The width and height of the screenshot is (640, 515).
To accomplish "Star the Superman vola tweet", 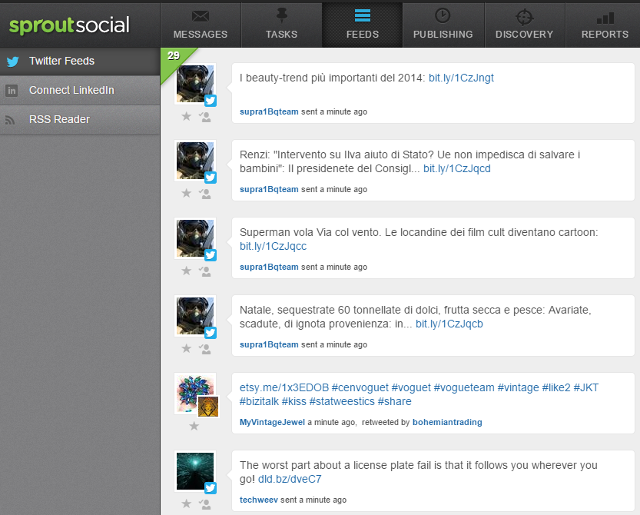I will tap(187, 270).
